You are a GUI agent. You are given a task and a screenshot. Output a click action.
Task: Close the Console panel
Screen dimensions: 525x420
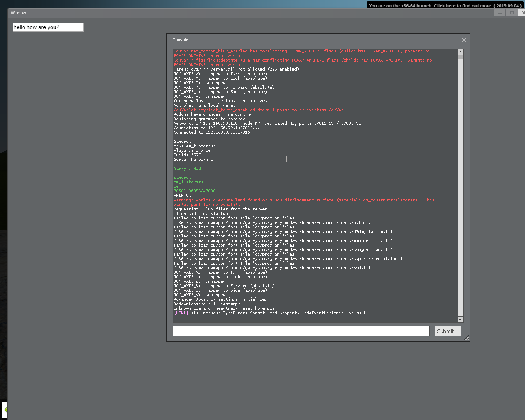(x=463, y=40)
